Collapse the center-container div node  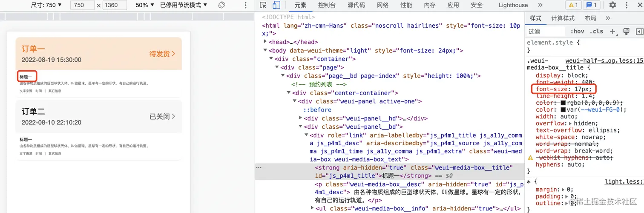point(289,93)
